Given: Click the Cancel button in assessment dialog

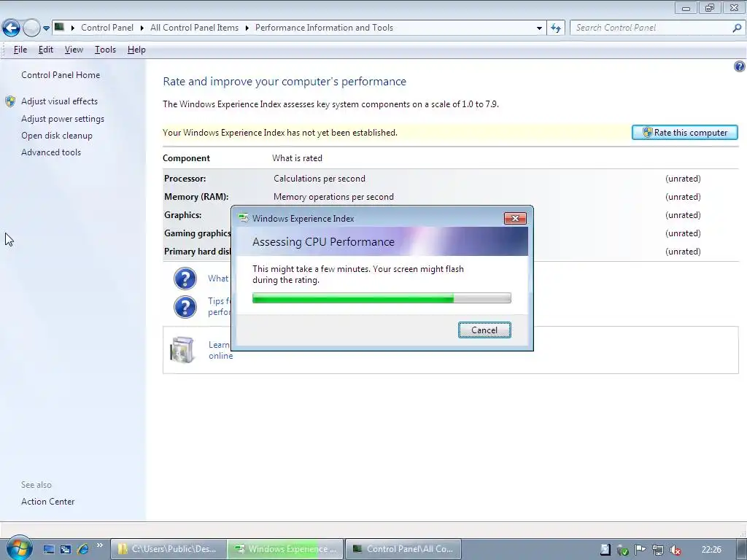Looking at the screenshot, I should pos(484,330).
